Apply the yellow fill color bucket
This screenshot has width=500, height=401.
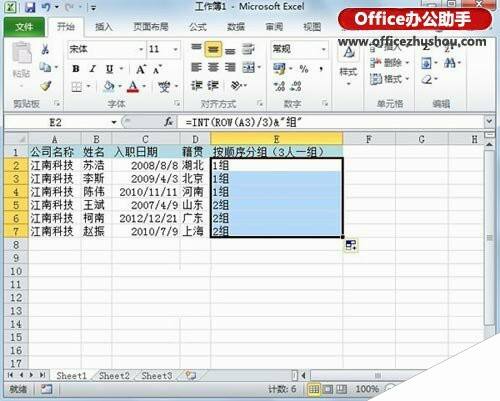click(109, 87)
